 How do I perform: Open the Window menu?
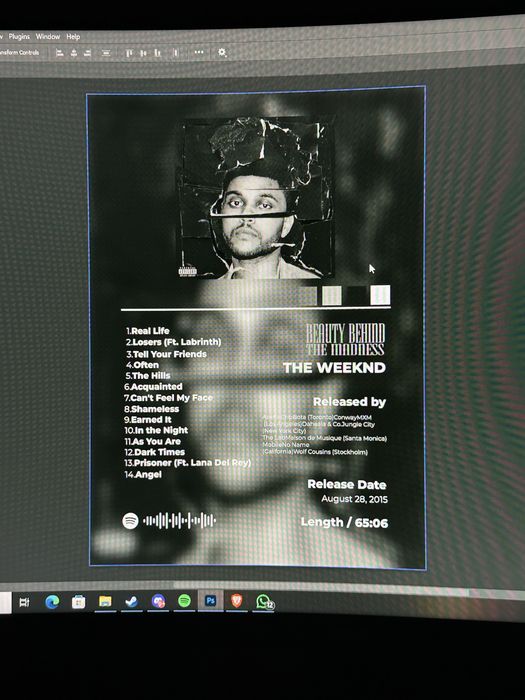[x=48, y=37]
